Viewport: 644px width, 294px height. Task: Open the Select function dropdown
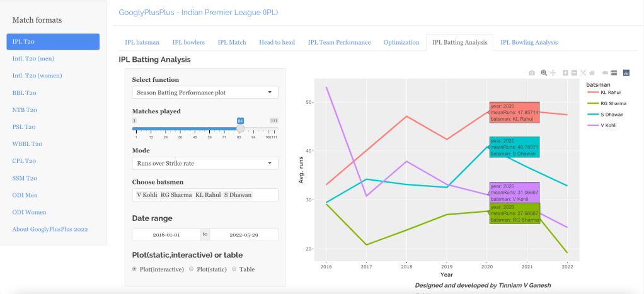205,93
